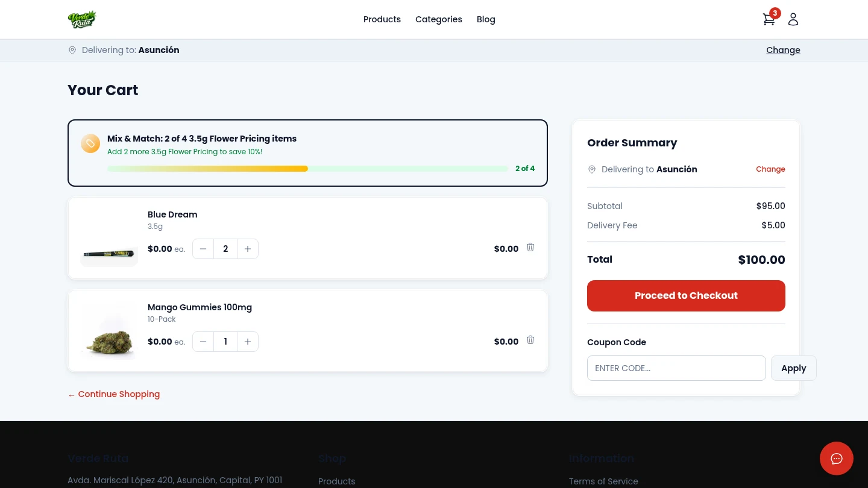Go to the Blog page
The height and width of the screenshot is (488, 868).
486,19
